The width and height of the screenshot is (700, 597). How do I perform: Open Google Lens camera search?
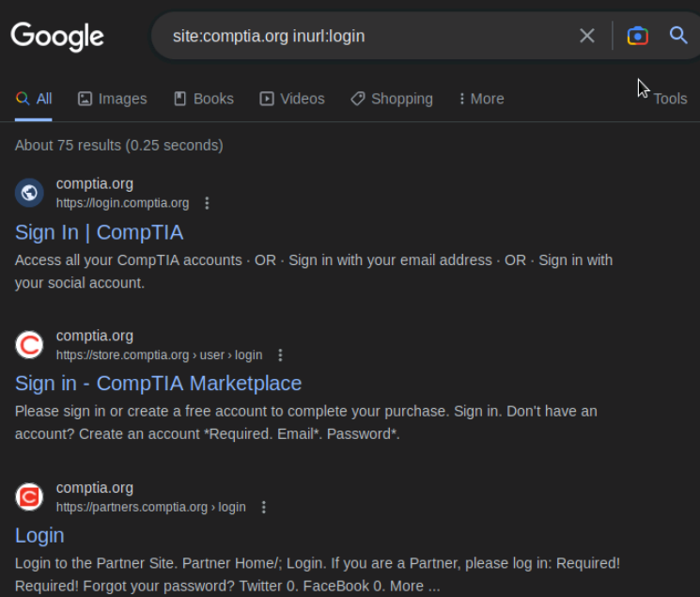(637, 36)
